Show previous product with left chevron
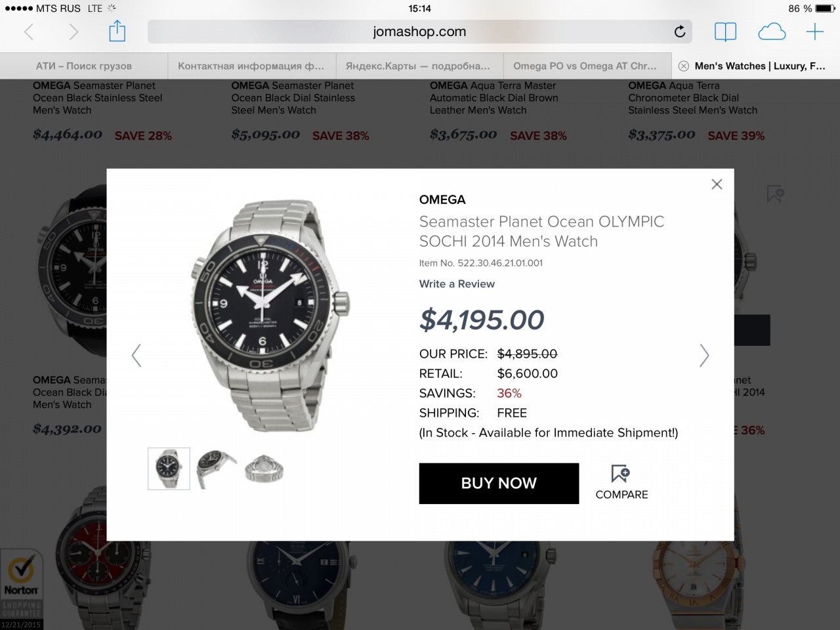This screenshot has width=840, height=630. 136,356
